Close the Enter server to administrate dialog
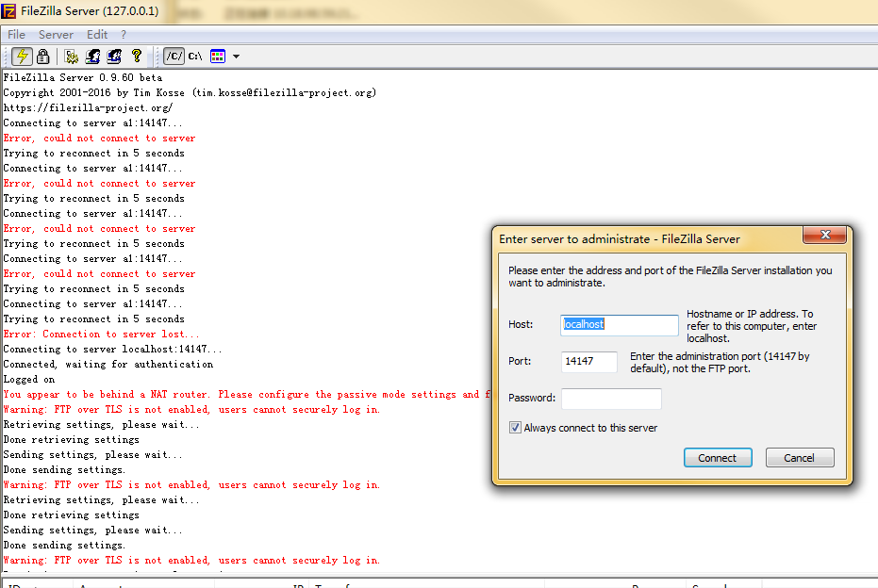878x588 pixels. point(824,235)
